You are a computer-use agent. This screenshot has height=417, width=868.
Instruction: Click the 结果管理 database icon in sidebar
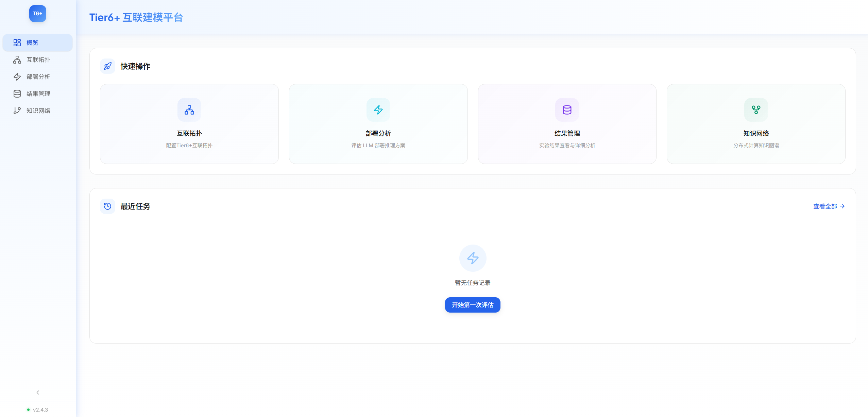17,94
